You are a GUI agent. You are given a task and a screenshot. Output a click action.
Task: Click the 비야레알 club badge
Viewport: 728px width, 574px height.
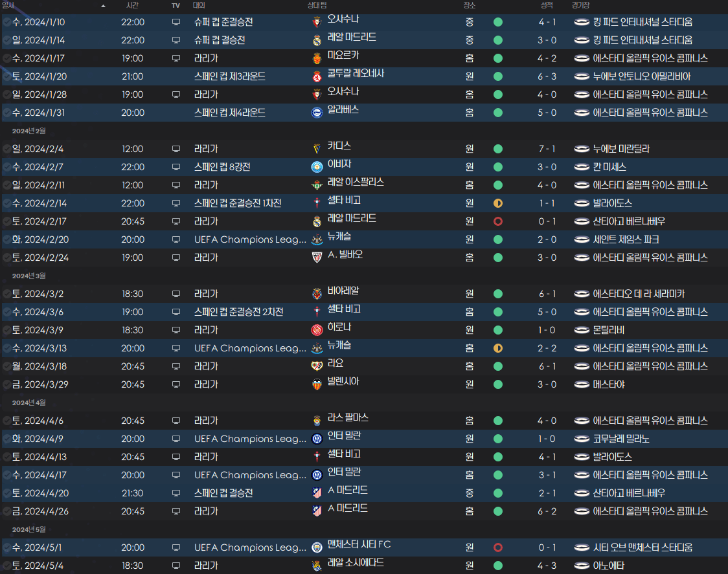coord(317,294)
